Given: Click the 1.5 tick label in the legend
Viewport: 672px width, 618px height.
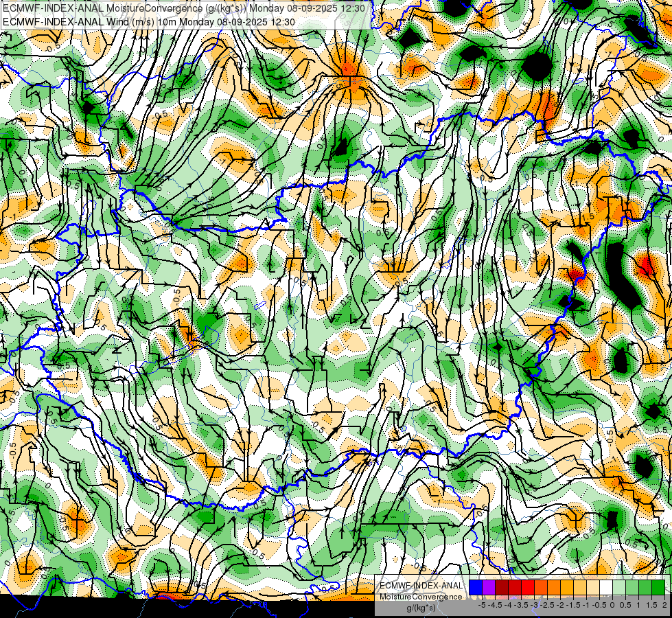Looking at the screenshot, I should (x=651, y=605).
